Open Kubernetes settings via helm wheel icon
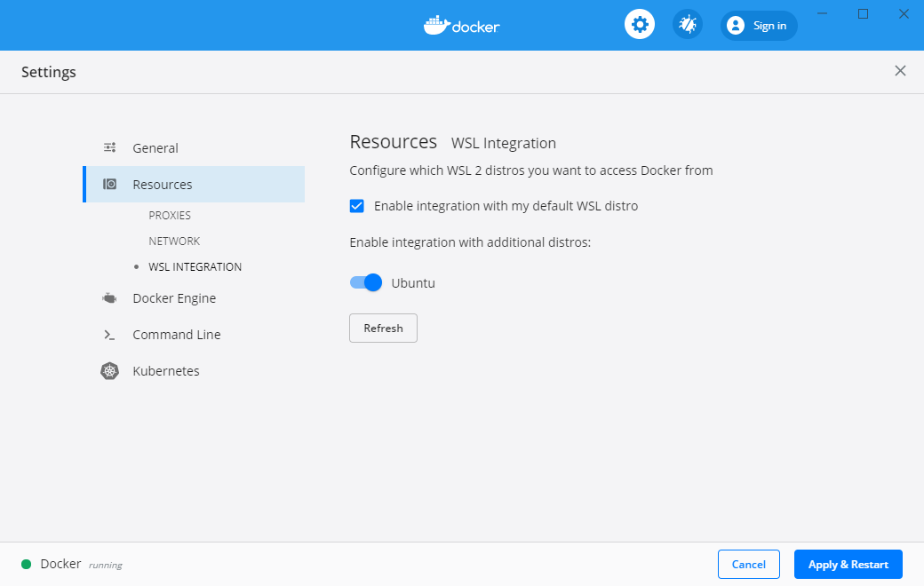The image size is (924, 586). pyautogui.click(x=109, y=370)
